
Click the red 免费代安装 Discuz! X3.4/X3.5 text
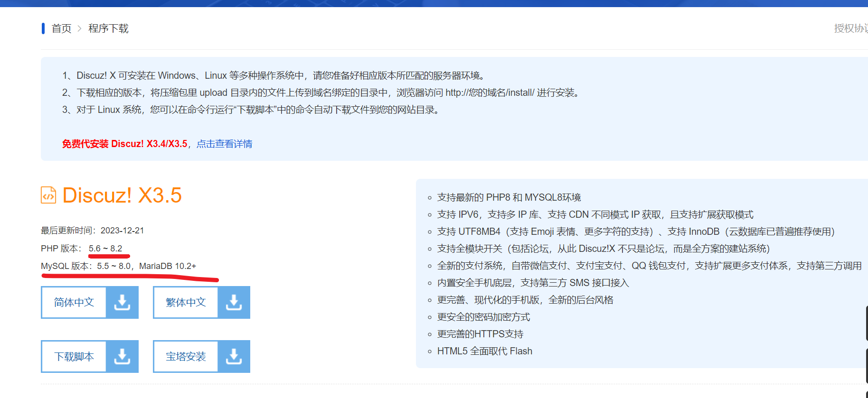coord(125,144)
